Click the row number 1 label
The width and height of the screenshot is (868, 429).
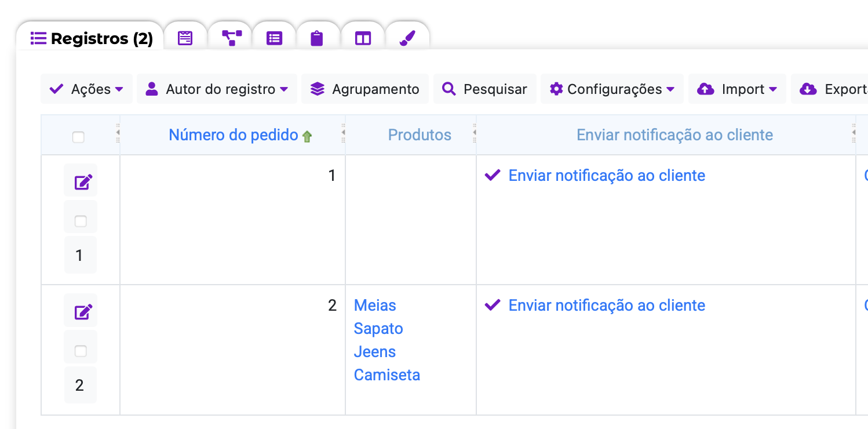80,255
